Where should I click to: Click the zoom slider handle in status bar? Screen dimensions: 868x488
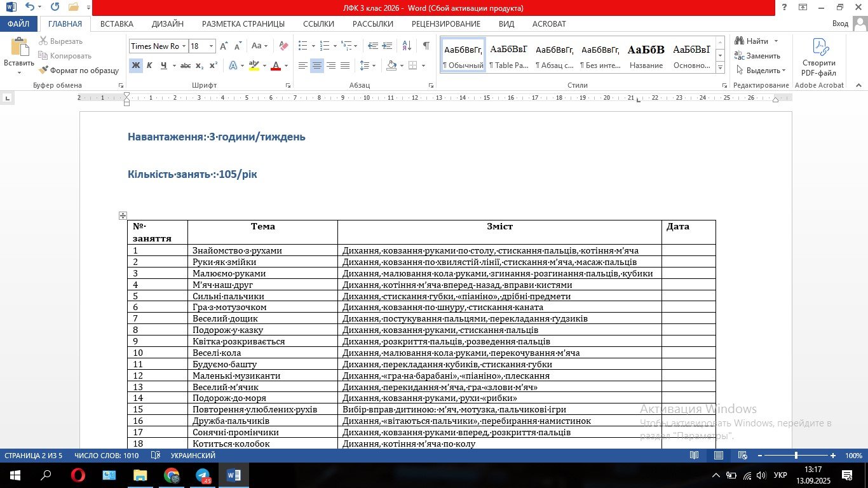pos(796,456)
